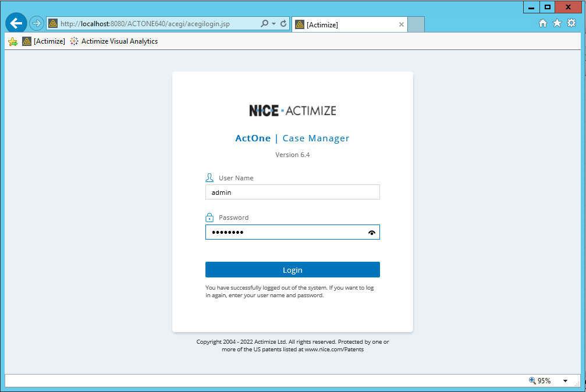Open the [Actimize] favorites bar bookmark
Viewport: 586px width, 392px height.
coord(44,41)
